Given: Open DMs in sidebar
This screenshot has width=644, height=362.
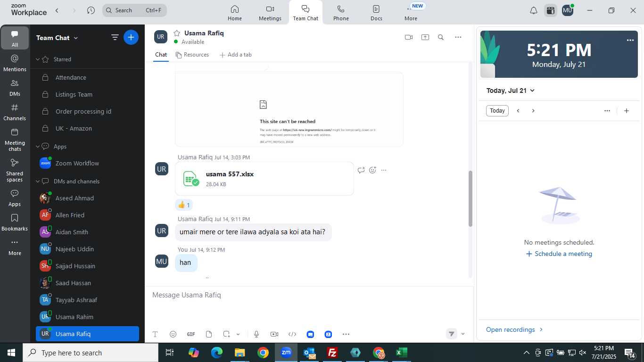Looking at the screenshot, I should click(15, 88).
